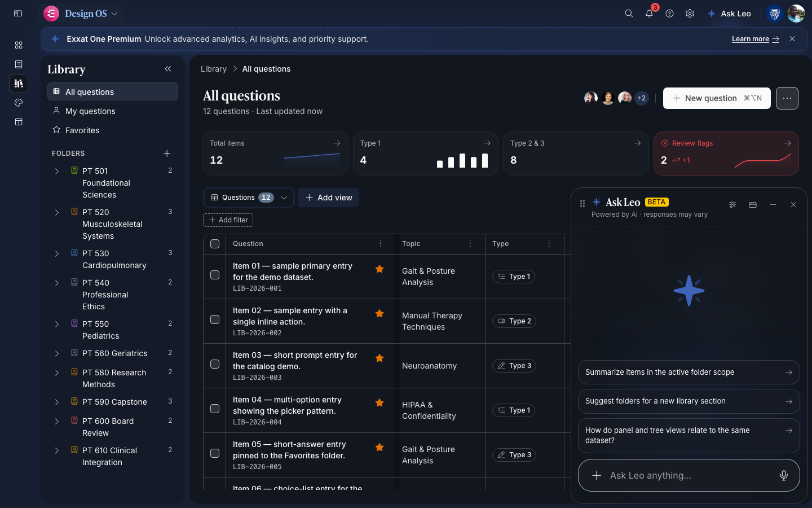812x508 pixels.
Task: Expand PT 530 Cardiopulmonary folder
Action: click(x=57, y=253)
